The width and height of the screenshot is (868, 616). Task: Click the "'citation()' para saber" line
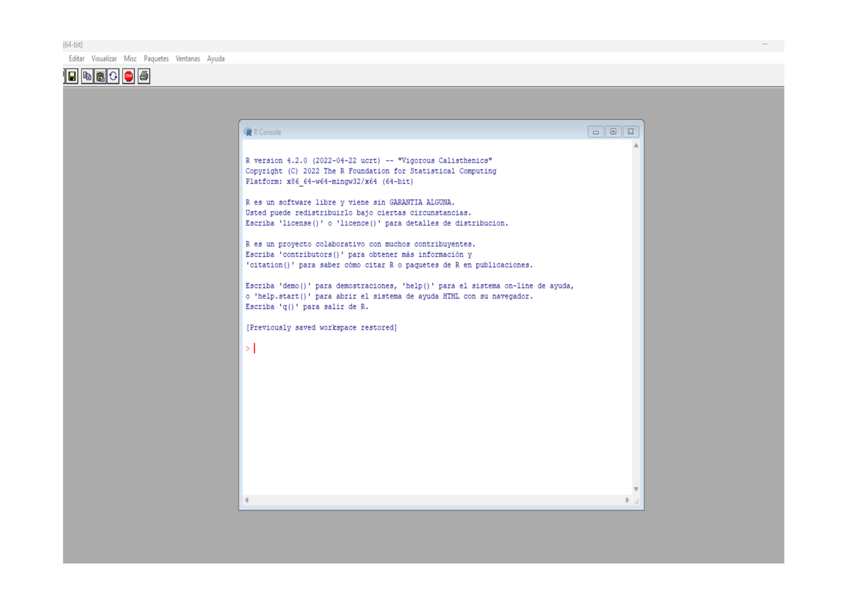pyautogui.click(x=389, y=265)
